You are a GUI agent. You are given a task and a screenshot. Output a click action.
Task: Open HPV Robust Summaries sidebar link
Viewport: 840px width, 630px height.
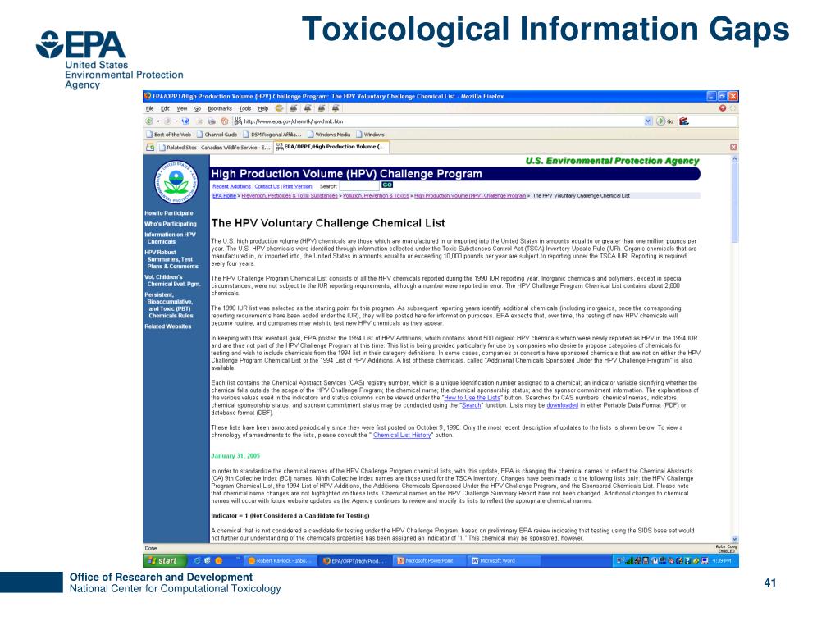(x=171, y=259)
